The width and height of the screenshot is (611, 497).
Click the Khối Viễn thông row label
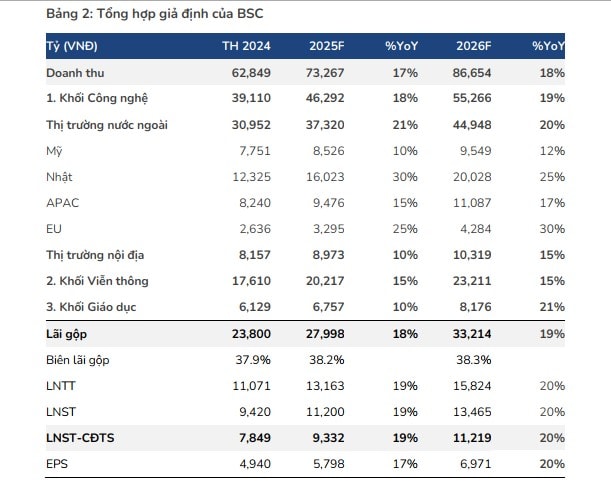click(x=97, y=281)
